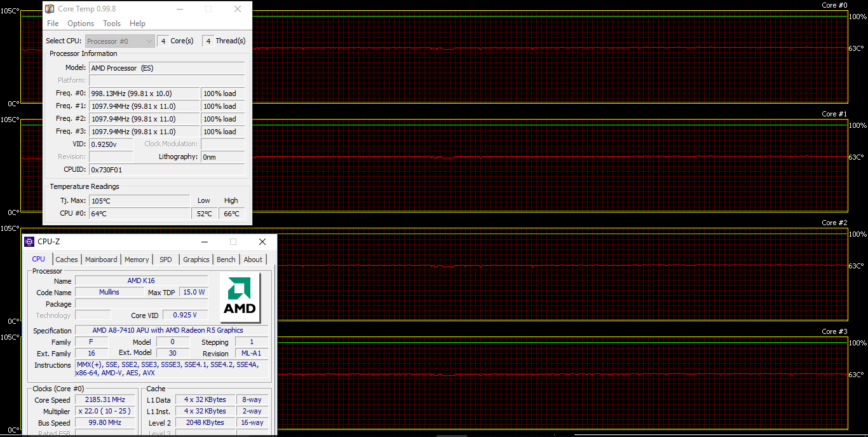Viewport: 868px width, 437px height.
Task: Click the Multiplier value x 22.0 (10 - 25)
Action: pyautogui.click(x=106, y=411)
